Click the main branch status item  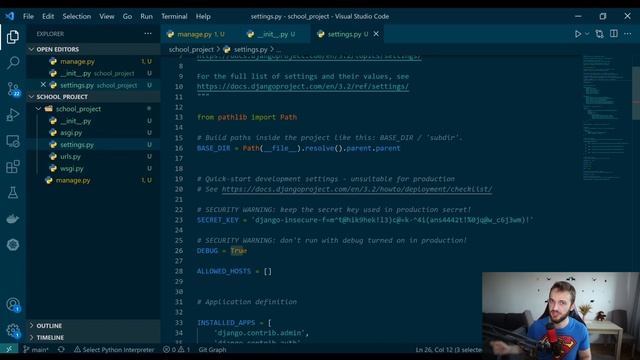(x=36, y=349)
